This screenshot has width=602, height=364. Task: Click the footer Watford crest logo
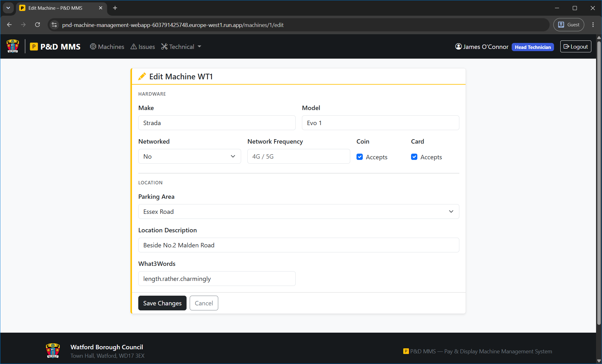pyautogui.click(x=53, y=351)
